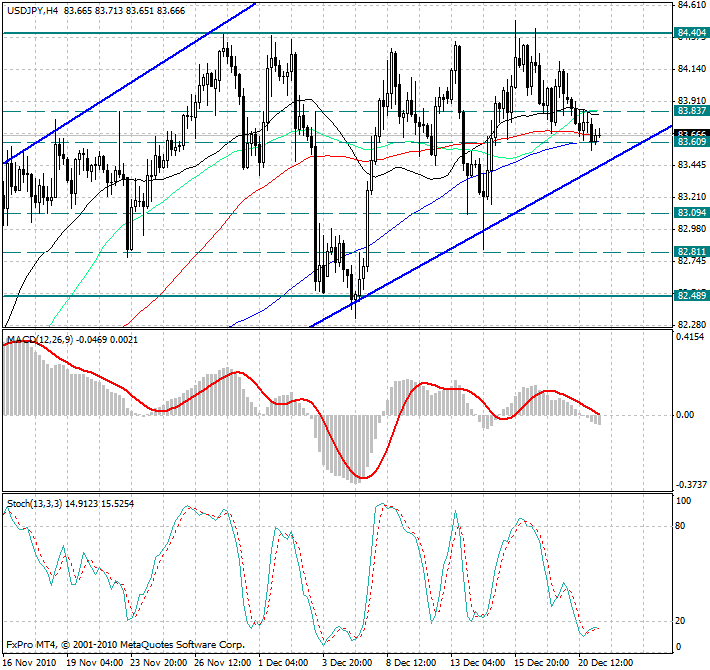Click the 16 Nov 2010 date label
The height and width of the screenshot is (670, 710).
coord(29,663)
